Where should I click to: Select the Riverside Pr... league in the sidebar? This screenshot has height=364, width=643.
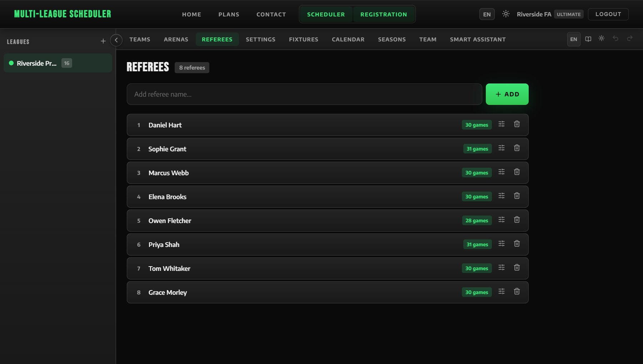(x=58, y=63)
